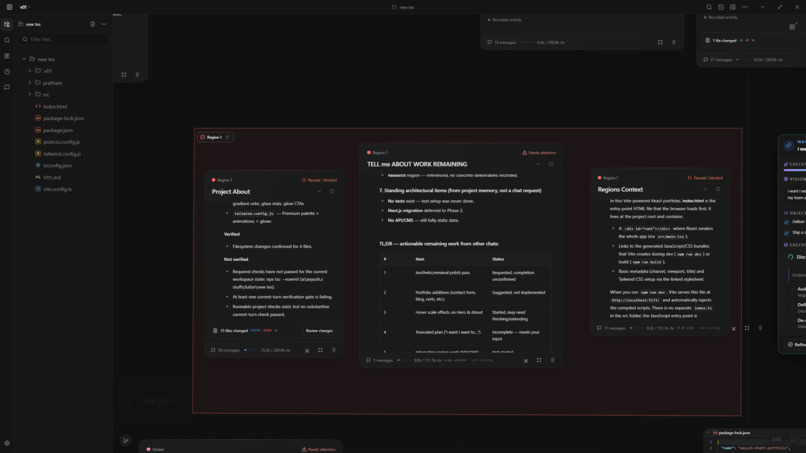806x453 pixels.
Task: Click merge icon on Project About card footer
Action: point(307,351)
